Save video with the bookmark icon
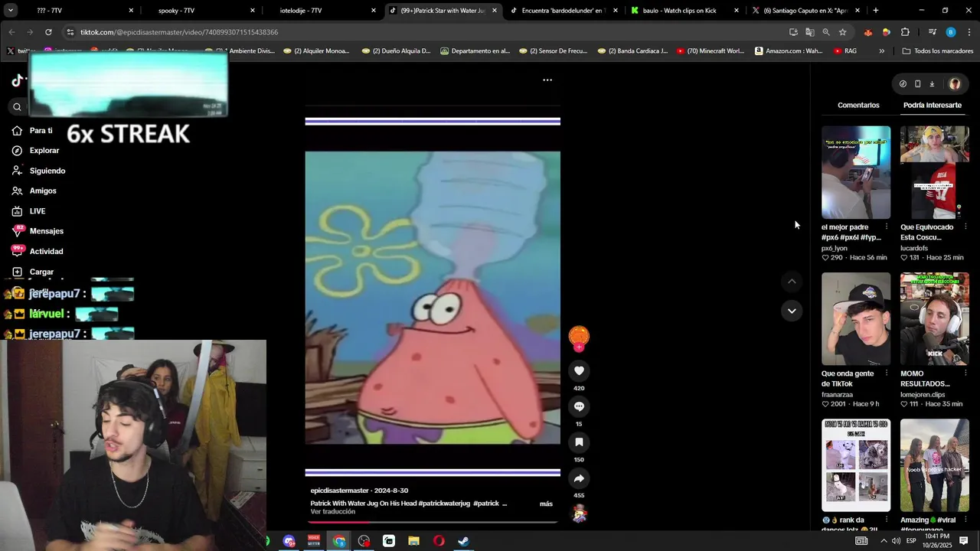Image resolution: width=980 pixels, height=551 pixels. (579, 442)
